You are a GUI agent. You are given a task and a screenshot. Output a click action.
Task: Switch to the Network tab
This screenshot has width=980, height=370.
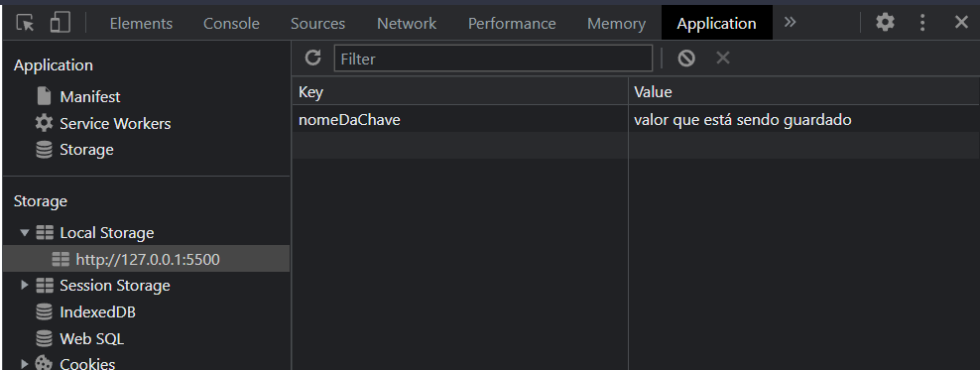[x=407, y=24]
